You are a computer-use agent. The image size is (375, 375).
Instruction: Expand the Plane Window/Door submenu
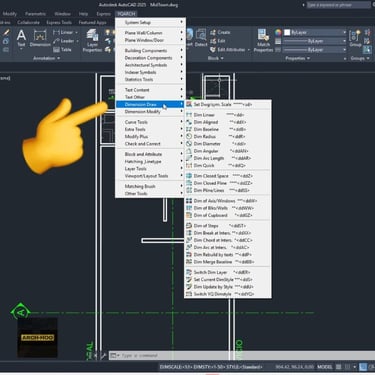click(x=150, y=40)
